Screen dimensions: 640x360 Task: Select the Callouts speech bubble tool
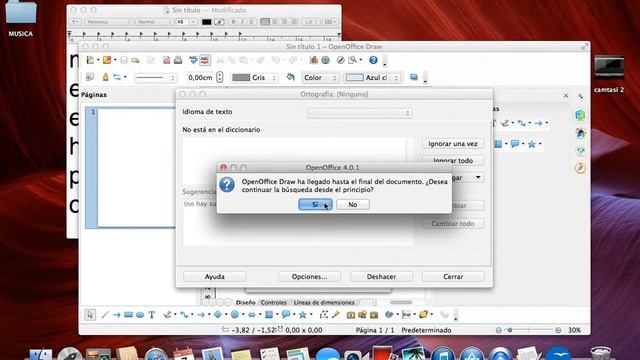click(x=286, y=315)
